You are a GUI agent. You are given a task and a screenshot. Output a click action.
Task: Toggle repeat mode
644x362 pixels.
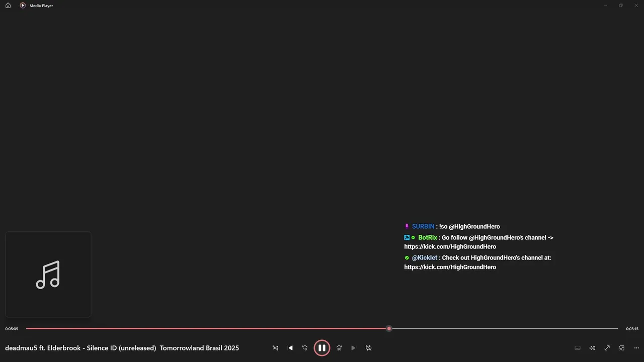[368, 348]
